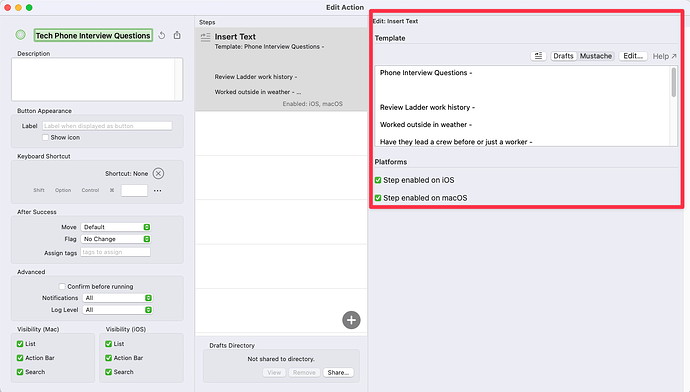Screen dimensions: 690x392
Task: Click 'Not shared to directory.' status text
Action: point(281,359)
